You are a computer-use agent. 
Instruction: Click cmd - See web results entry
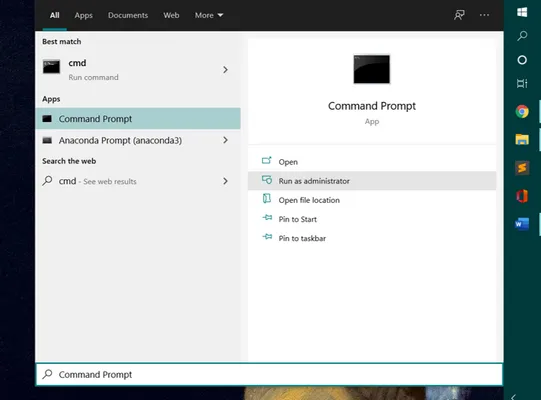[x=138, y=181]
